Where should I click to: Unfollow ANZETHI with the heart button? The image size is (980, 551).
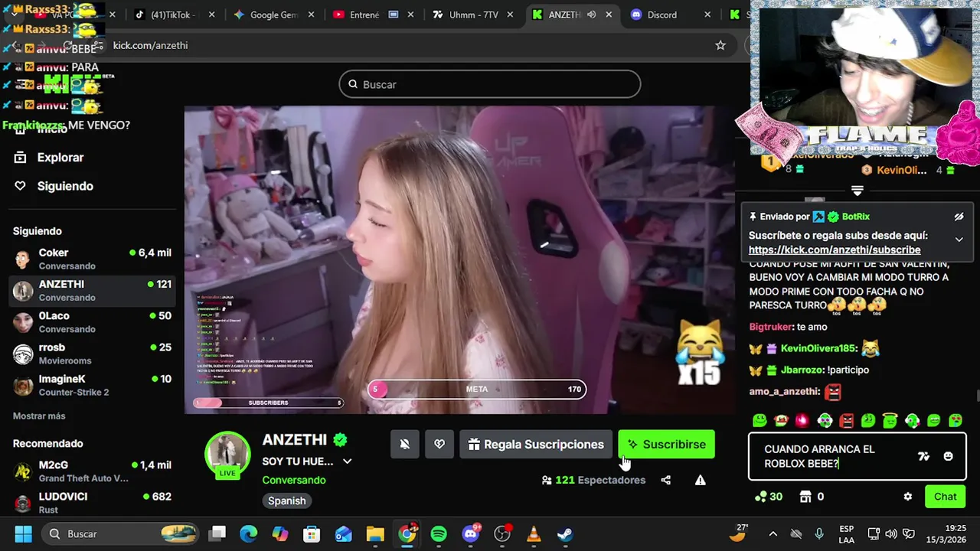pos(439,444)
